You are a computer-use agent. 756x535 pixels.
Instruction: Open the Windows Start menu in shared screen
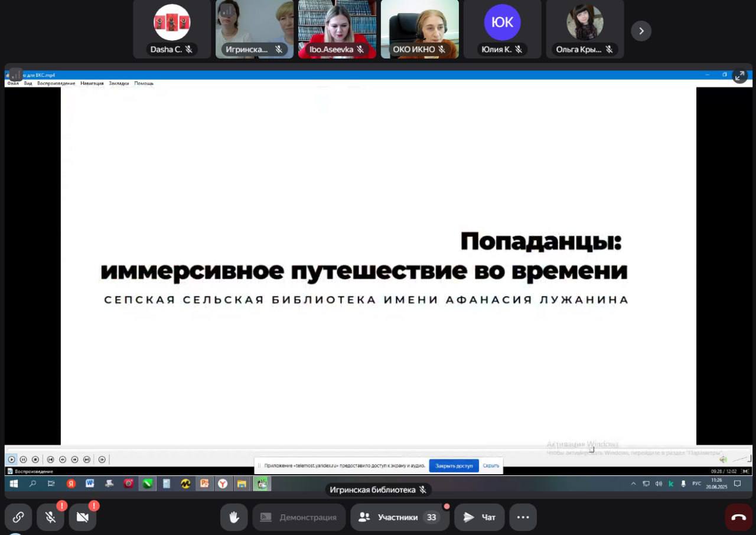[x=14, y=484]
